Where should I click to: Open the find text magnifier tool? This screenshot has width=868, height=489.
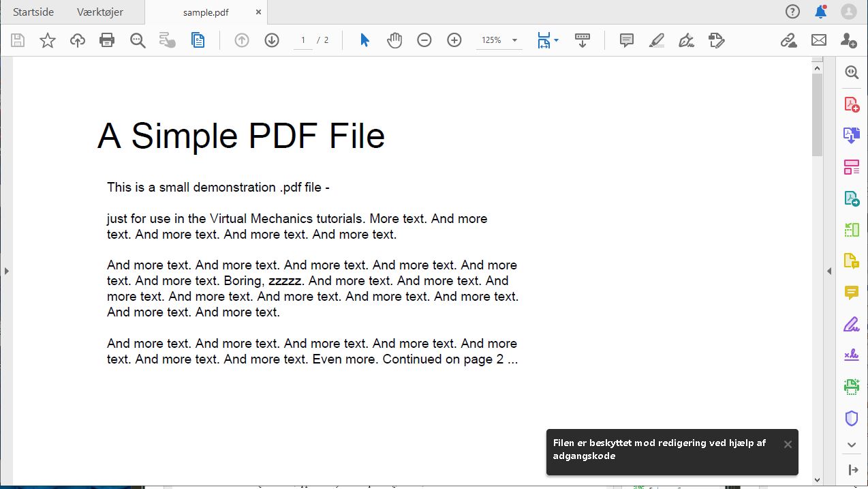[138, 40]
